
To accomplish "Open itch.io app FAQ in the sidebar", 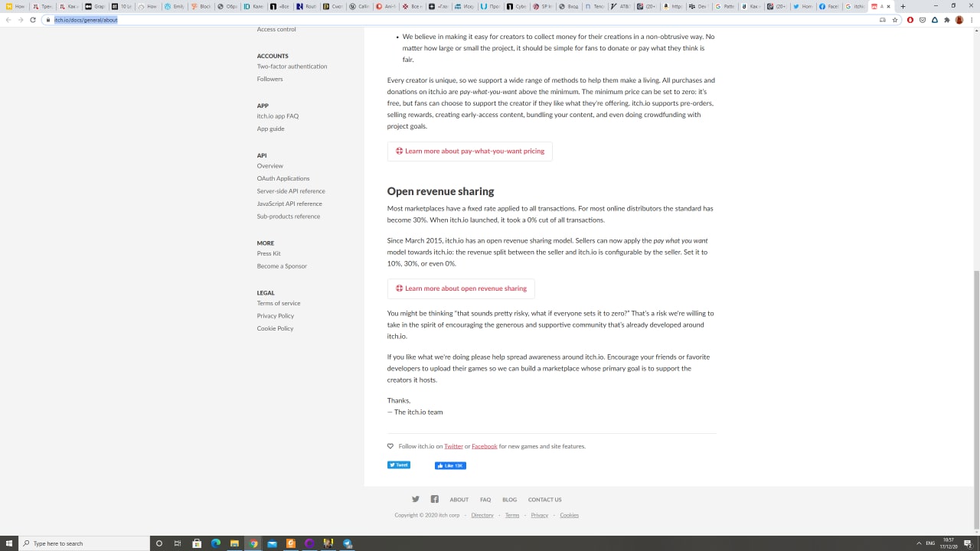I will coord(278,116).
